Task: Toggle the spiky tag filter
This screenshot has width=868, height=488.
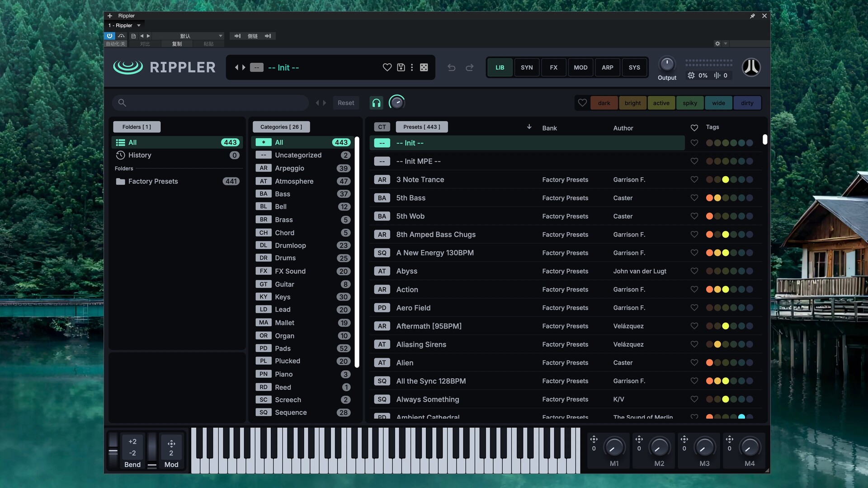Action: click(690, 103)
